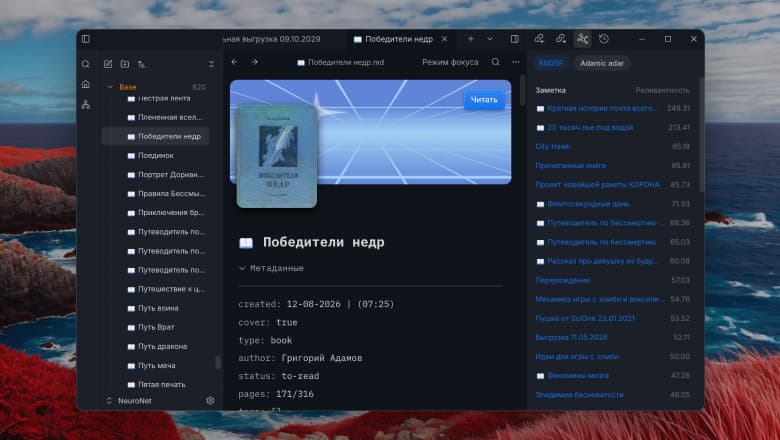Open Прочитанные книги note link

pos(571,165)
